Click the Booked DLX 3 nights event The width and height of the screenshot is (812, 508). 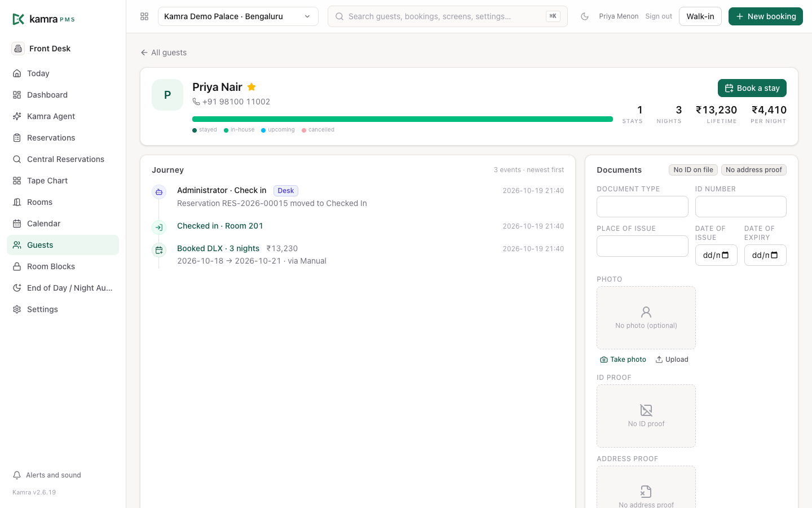coord(218,248)
